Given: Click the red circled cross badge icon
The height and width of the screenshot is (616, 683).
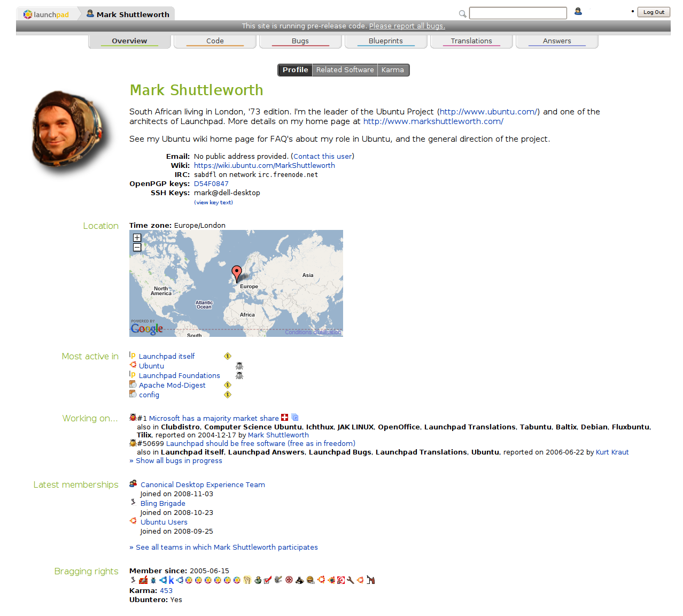Looking at the screenshot, I should (289, 580).
